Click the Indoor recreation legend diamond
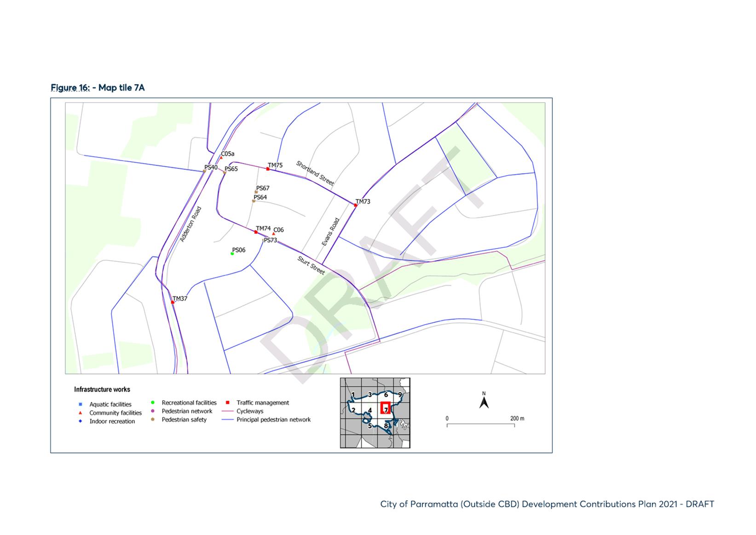756x535 pixels. [80, 421]
